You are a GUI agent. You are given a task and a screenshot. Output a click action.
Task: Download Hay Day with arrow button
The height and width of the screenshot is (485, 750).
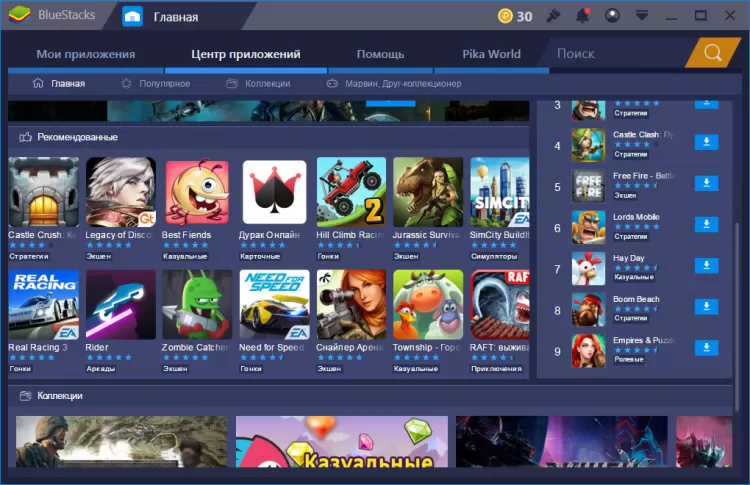click(706, 265)
